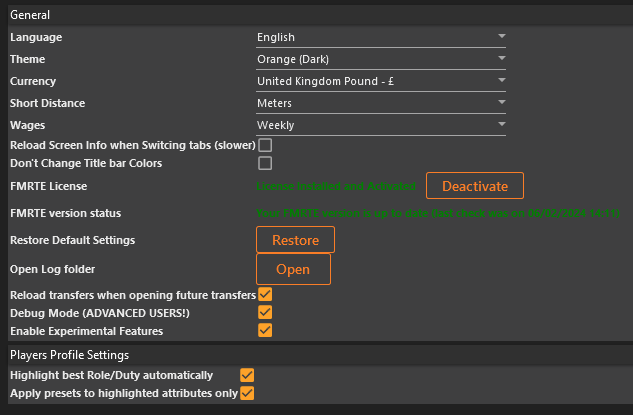Select the General section header

point(30,15)
